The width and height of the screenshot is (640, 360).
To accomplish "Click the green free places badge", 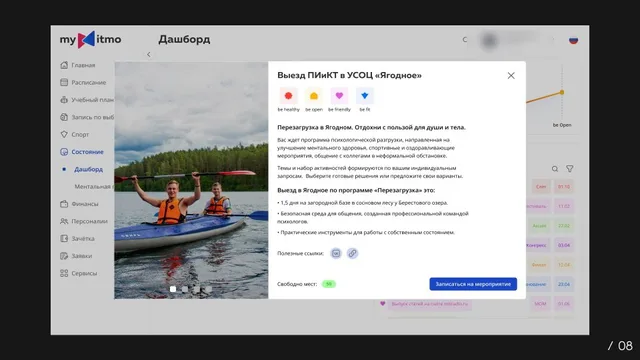I will 329,284.
